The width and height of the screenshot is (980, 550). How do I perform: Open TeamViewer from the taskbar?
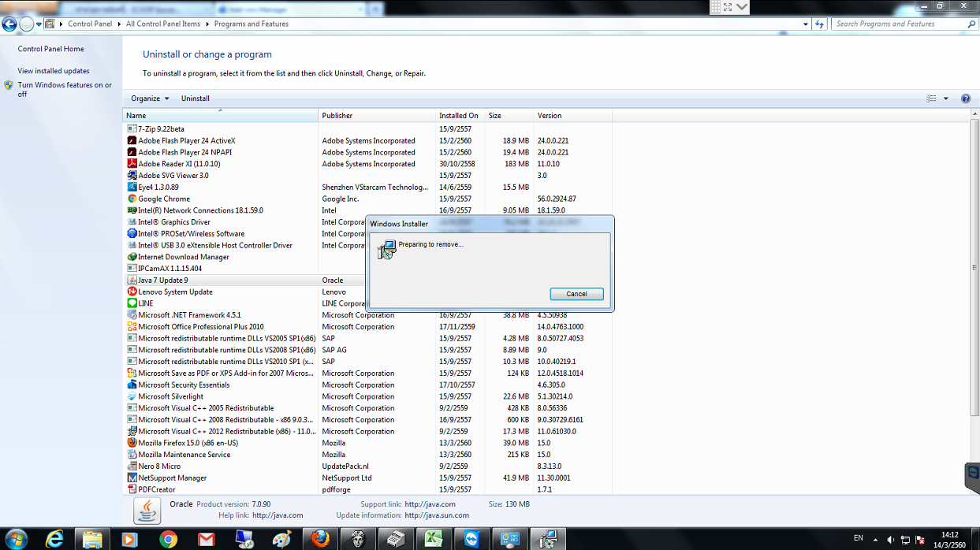click(x=471, y=539)
